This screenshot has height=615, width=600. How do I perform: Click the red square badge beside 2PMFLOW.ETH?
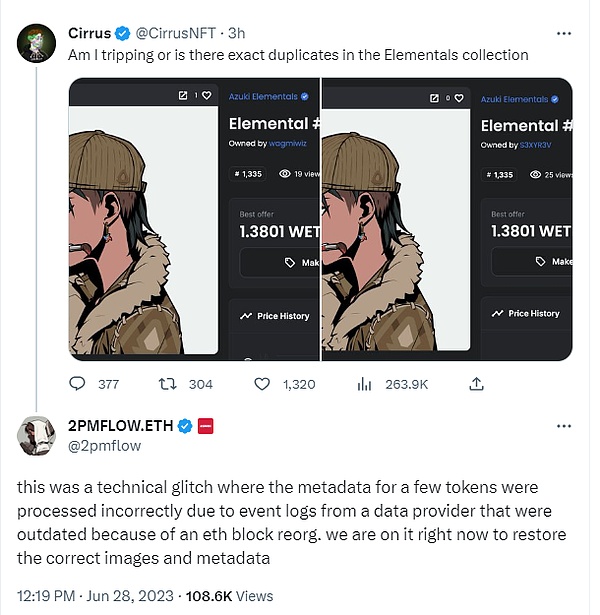206,426
